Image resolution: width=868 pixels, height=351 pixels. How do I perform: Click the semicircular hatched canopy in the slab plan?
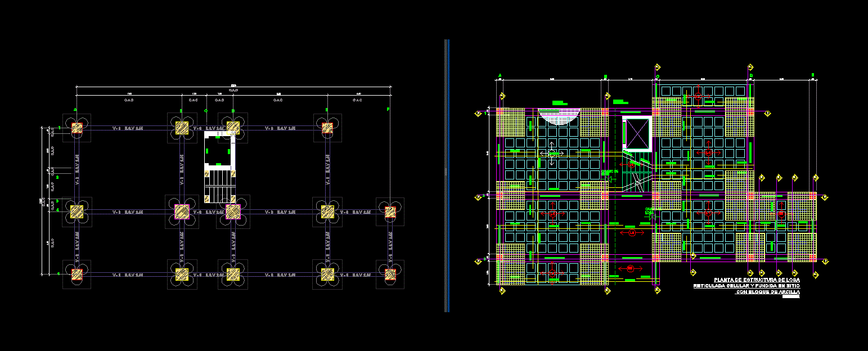click(x=559, y=116)
